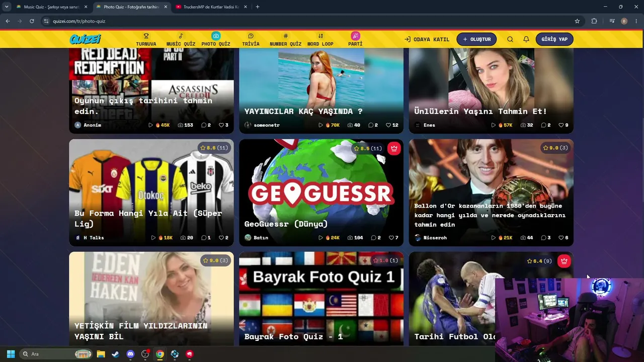Open the Chrome three-dot menu

[x=636, y=21]
